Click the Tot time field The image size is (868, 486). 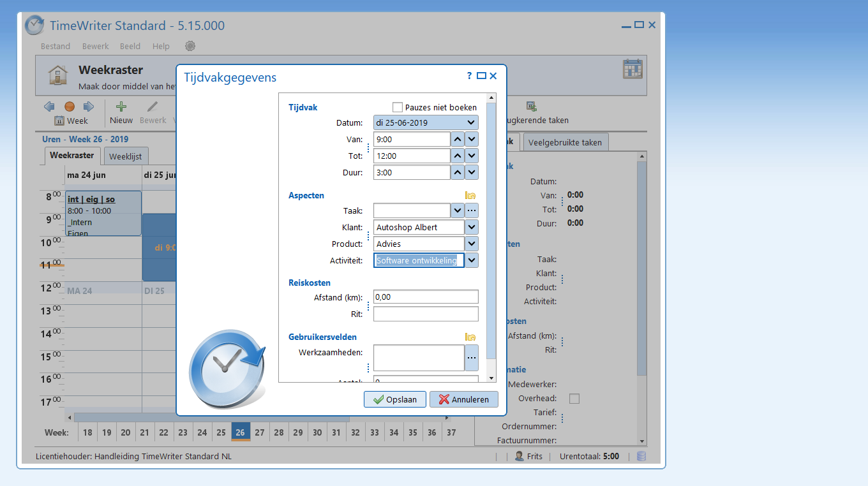click(412, 156)
